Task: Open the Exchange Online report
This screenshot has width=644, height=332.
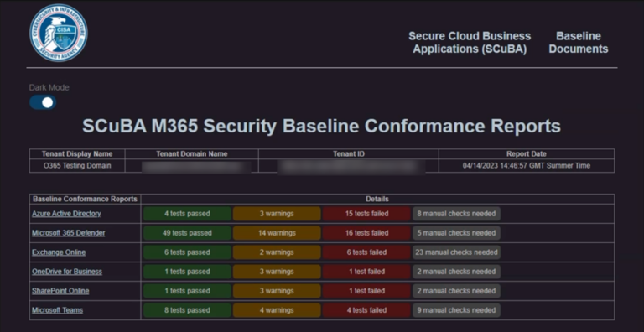Action: [59, 252]
